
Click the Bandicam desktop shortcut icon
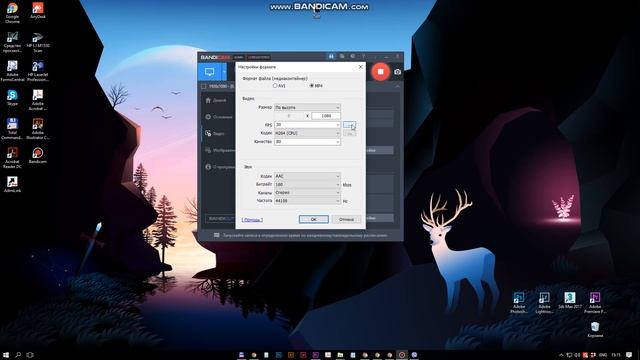pos(38,156)
